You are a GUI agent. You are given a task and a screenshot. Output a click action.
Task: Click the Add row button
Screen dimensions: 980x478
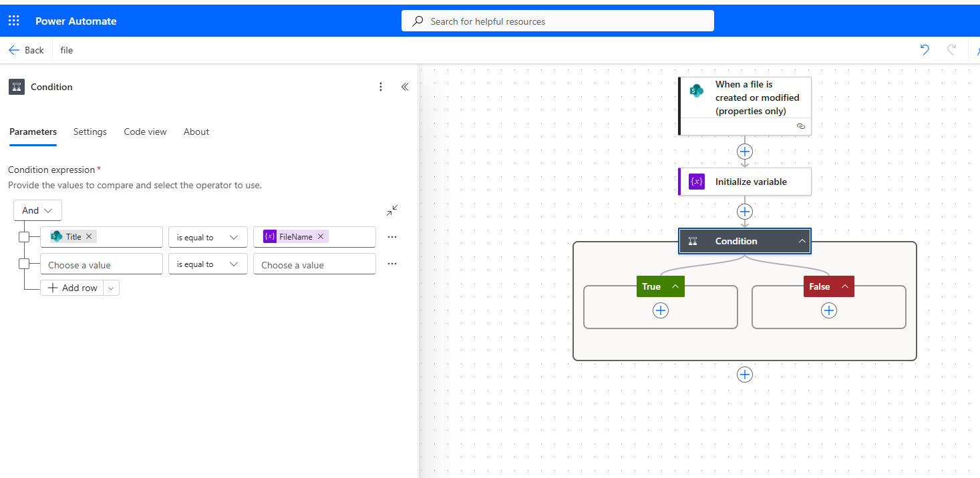(x=72, y=288)
